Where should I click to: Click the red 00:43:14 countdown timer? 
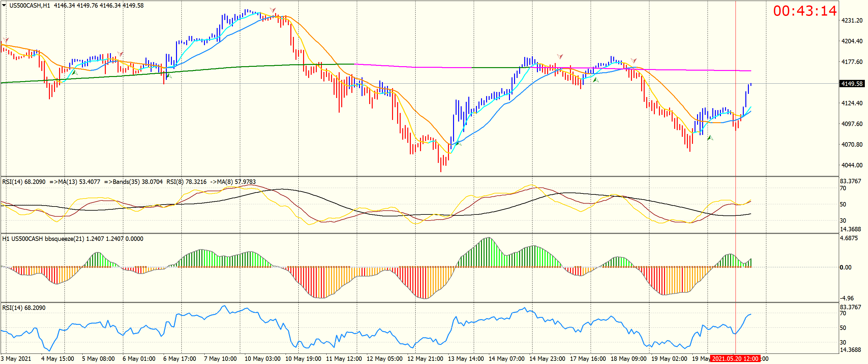tap(805, 11)
